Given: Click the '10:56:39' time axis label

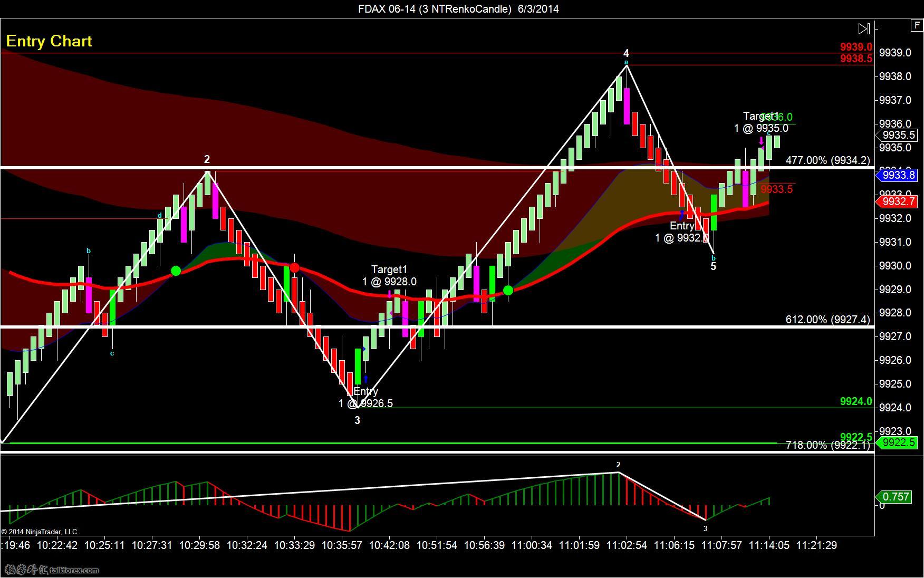Looking at the screenshot, I should click(484, 545).
